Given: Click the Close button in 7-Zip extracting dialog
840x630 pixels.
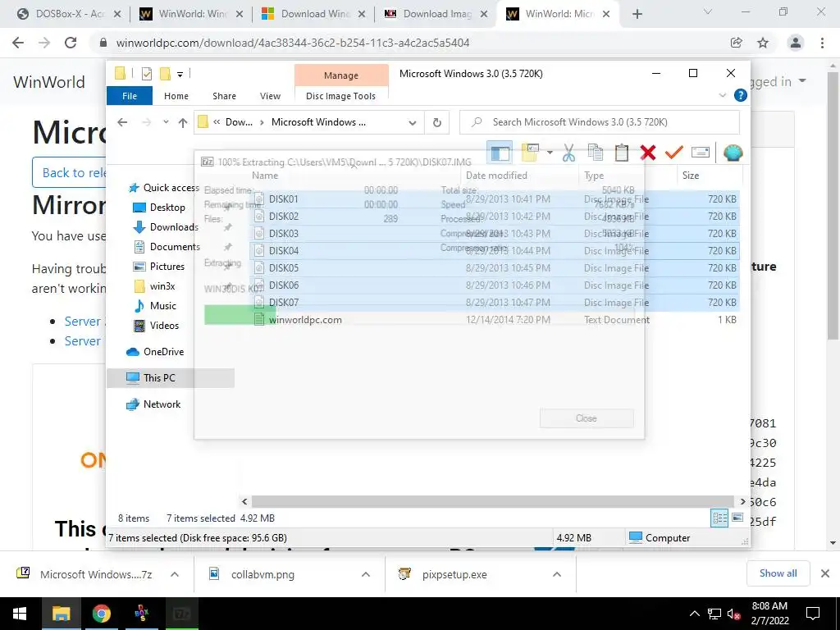Looking at the screenshot, I should pyautogui.click(x=587, y=418).
